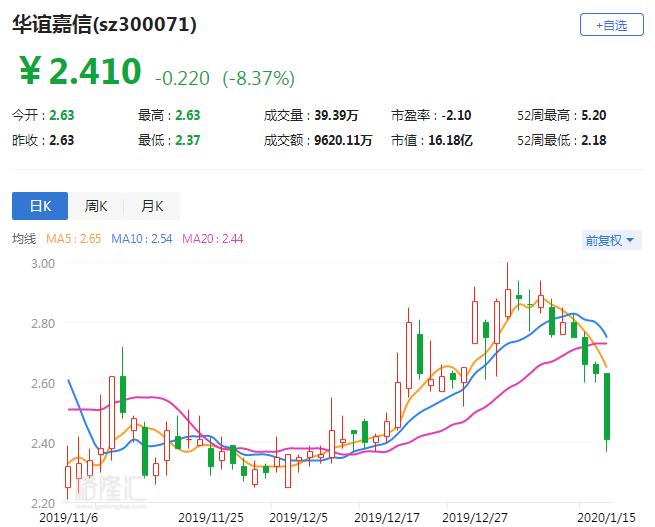
Task: Click the y-axis label 2.40
Action: pos(43,443)
